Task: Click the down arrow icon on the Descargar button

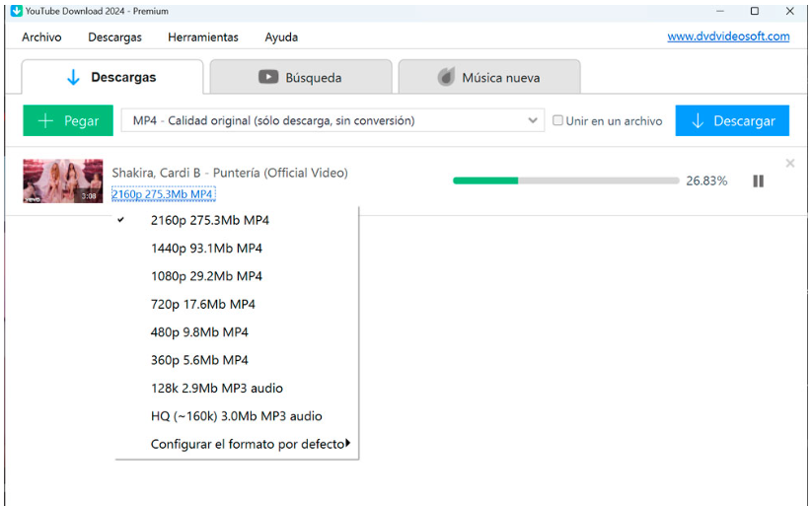Action: coord(698,120)
